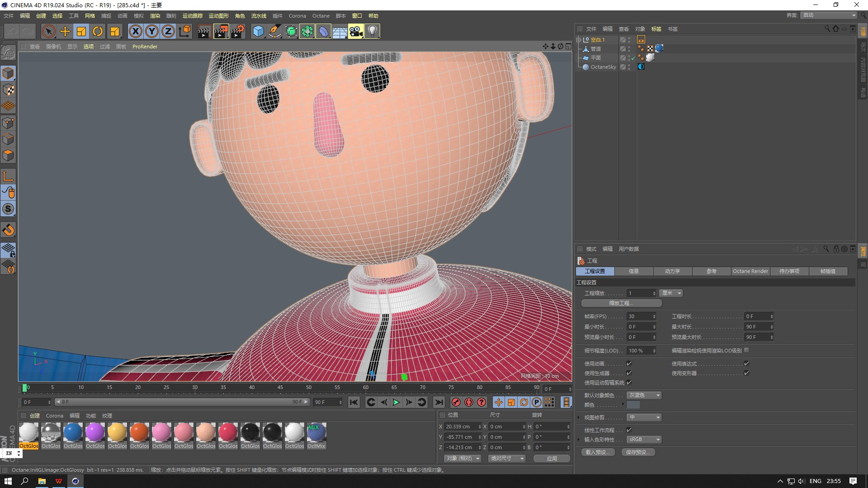Viewport: 868px width, 488px height.
Task: Switch to Points mode
Action: tap(8, 123)
